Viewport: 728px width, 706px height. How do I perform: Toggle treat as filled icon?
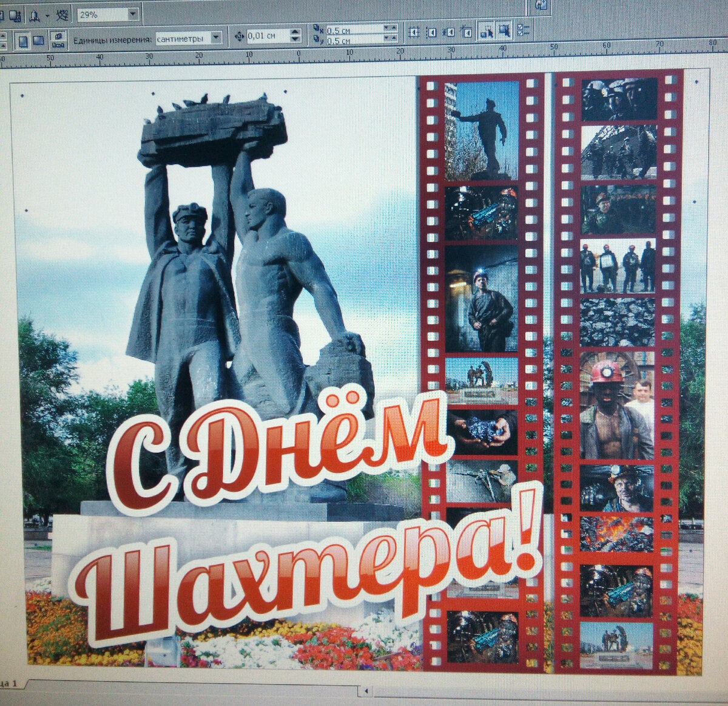(x=505, y=30)
